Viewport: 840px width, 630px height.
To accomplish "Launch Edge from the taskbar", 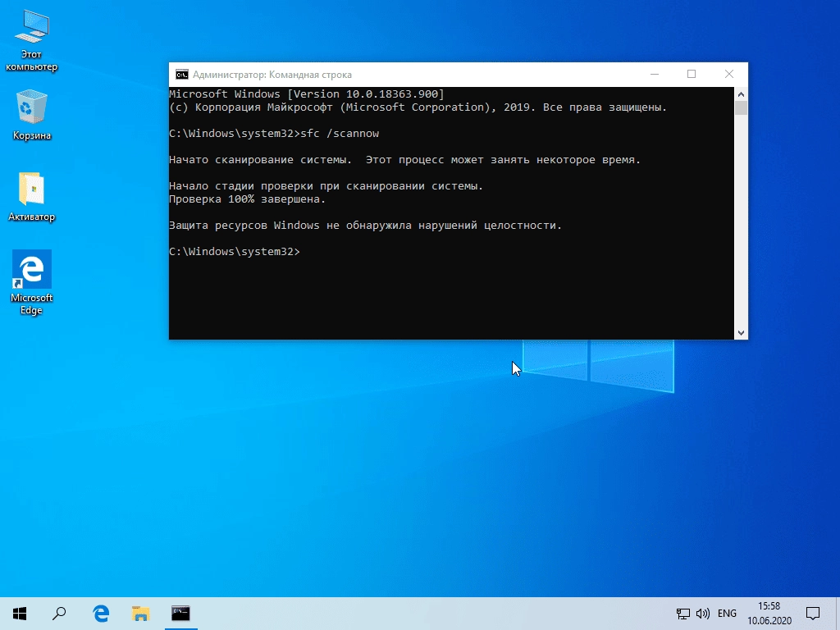I will click(x=101, y=614).
